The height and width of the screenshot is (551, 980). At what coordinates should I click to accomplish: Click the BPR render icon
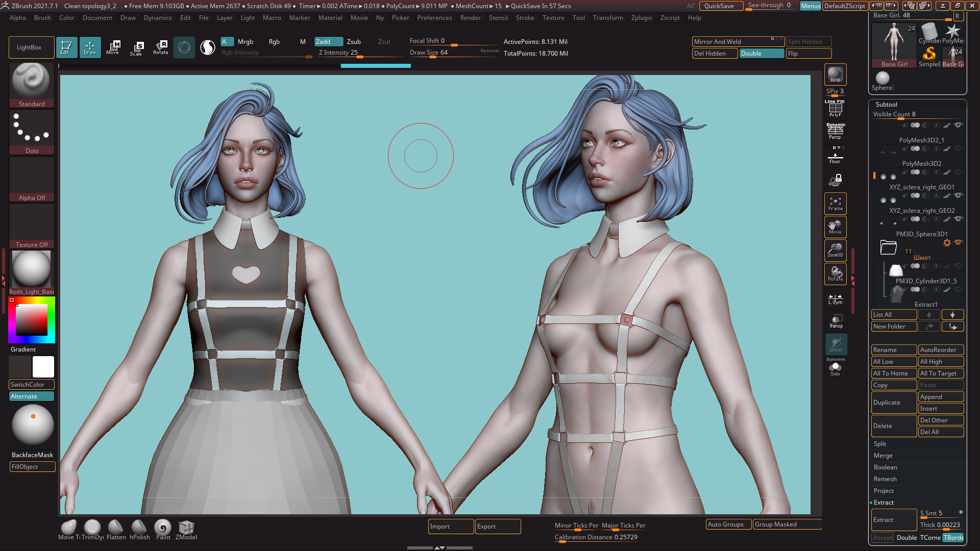[835, 74]
